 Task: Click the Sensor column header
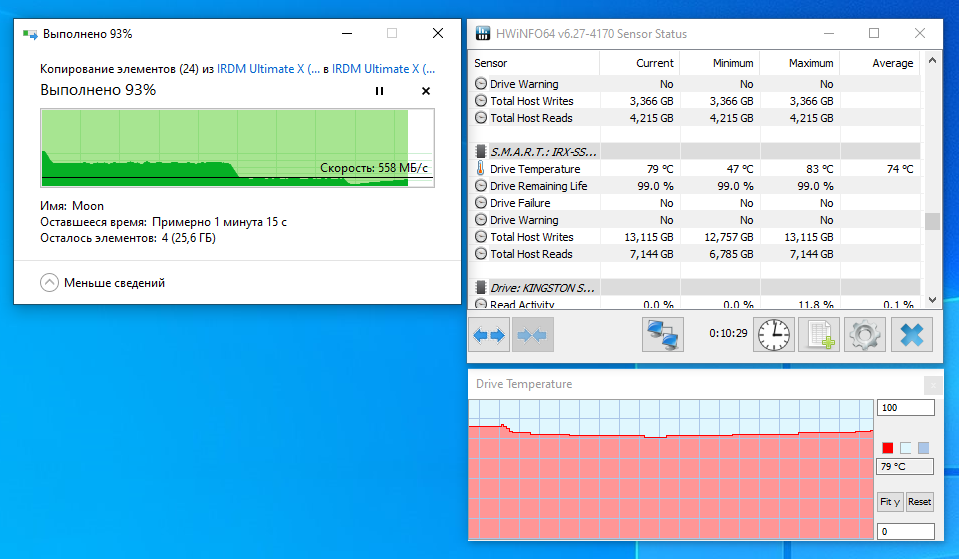tap(535, 63)
